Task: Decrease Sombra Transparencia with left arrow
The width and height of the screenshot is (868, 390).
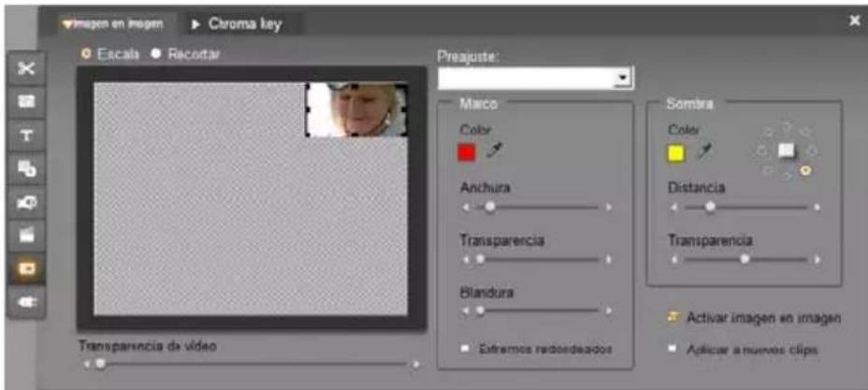Action: pos(674,259)
